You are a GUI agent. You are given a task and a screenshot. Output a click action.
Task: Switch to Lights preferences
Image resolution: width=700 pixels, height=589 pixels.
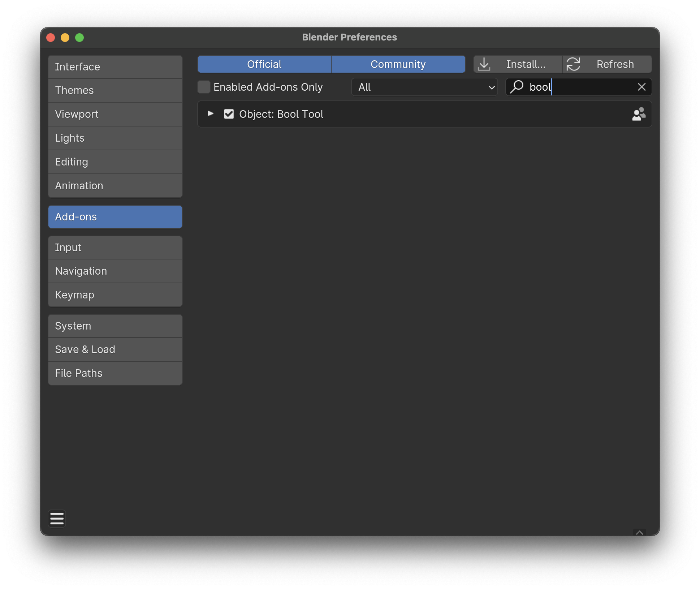(115, 138)
